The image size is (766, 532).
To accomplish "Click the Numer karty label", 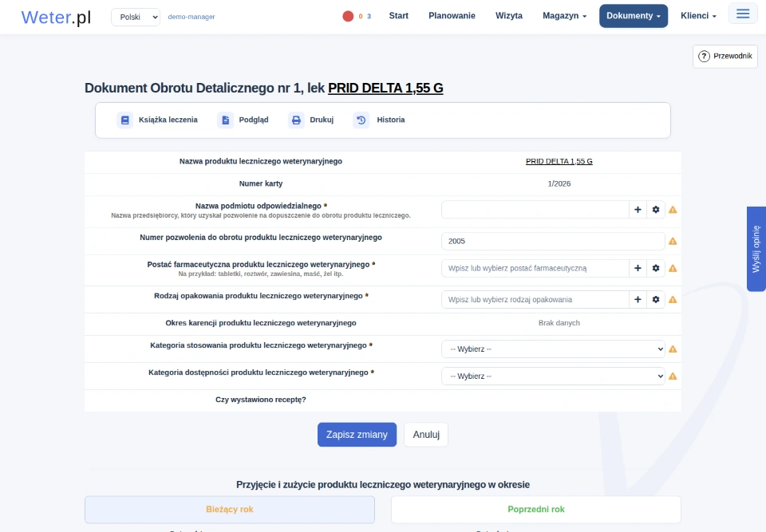I will pyautogui.click(x=261, y=183).
